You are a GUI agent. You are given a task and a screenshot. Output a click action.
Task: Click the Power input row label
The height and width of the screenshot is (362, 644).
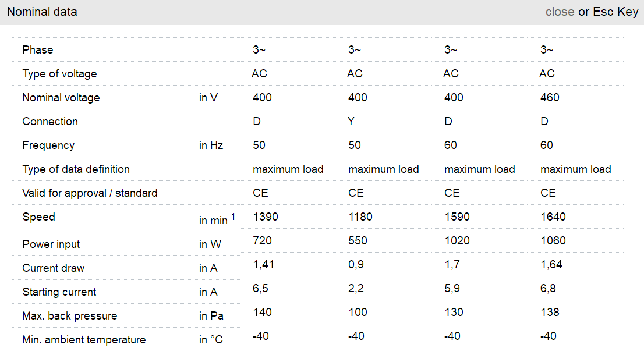click(51, 244)
